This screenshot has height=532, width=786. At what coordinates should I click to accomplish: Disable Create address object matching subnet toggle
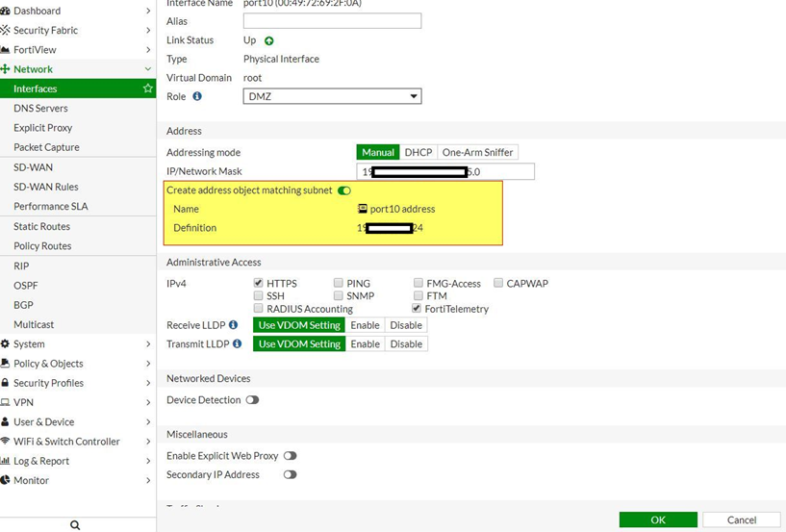344,190
